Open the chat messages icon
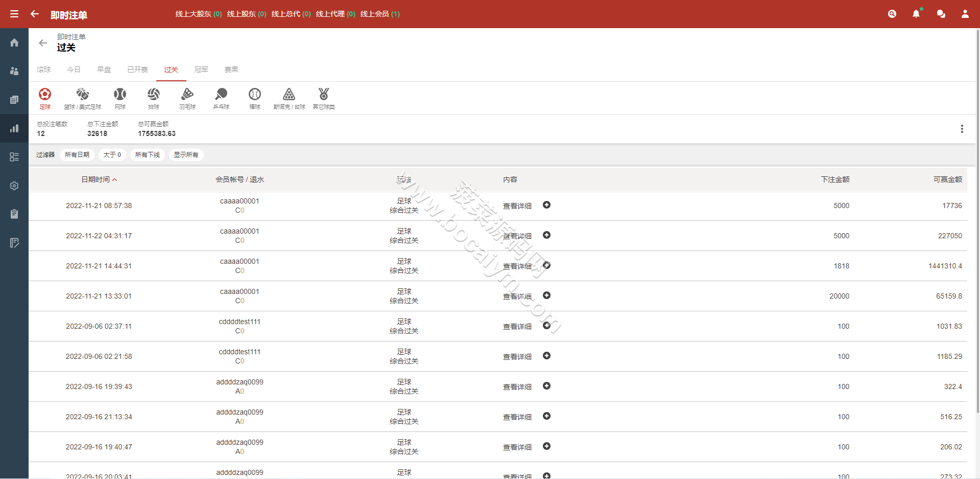 pyautogui.click(x=941, y=14)
